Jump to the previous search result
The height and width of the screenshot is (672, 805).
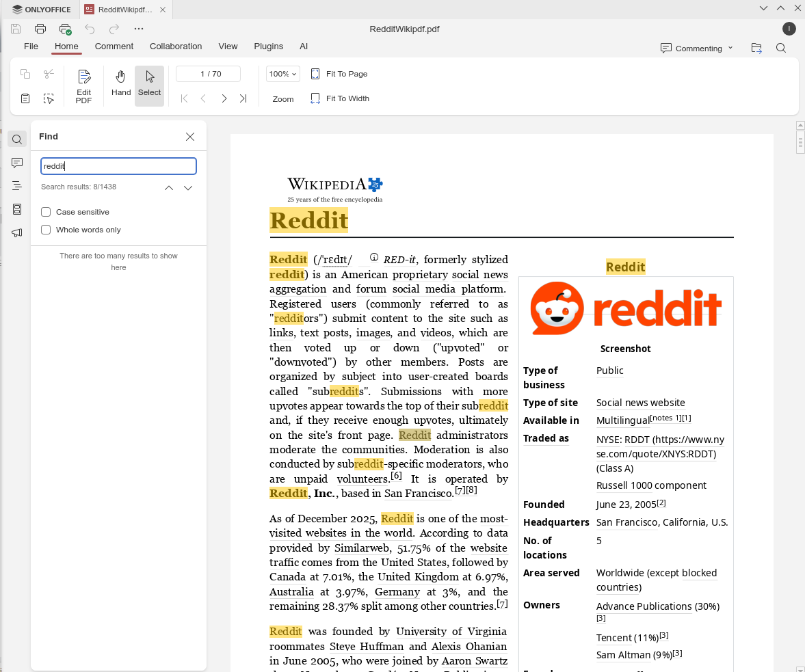click(x=169, y=188)
